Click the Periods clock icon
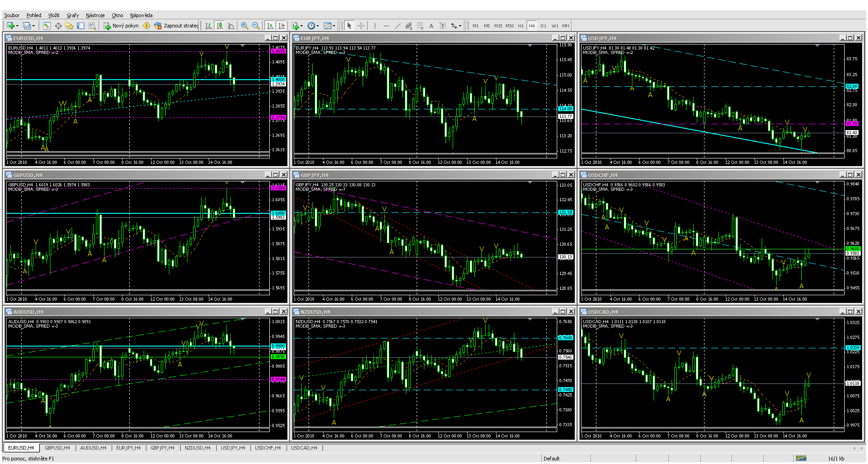This screenshot has width=868, height=464. pyautogui.click(x=311, y=26)
